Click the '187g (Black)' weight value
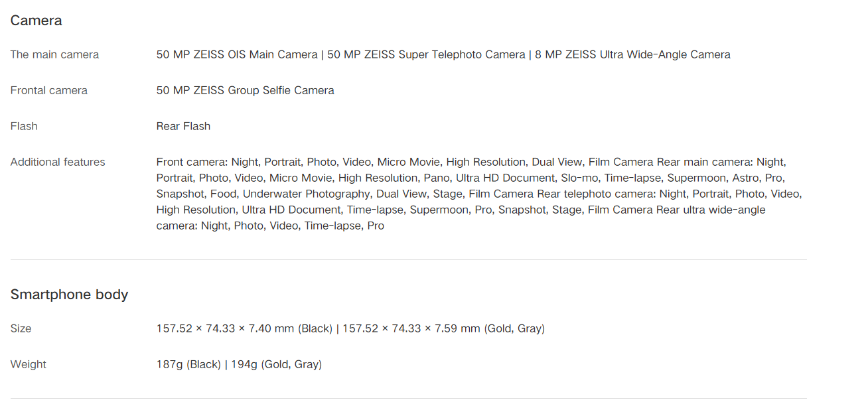This screenshot has height=410, width=868. point(188,364)
